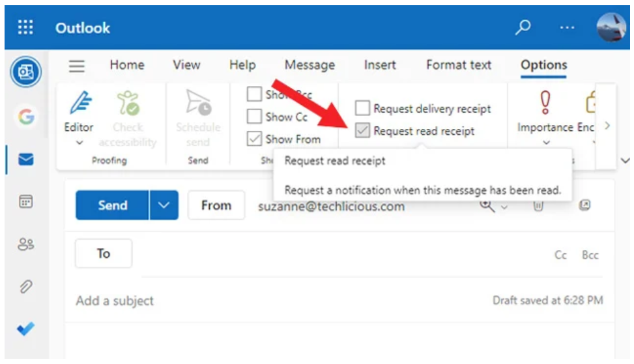Open the app launcher grid icon
This screenshot has height=364, width=634.
(25, 28)
